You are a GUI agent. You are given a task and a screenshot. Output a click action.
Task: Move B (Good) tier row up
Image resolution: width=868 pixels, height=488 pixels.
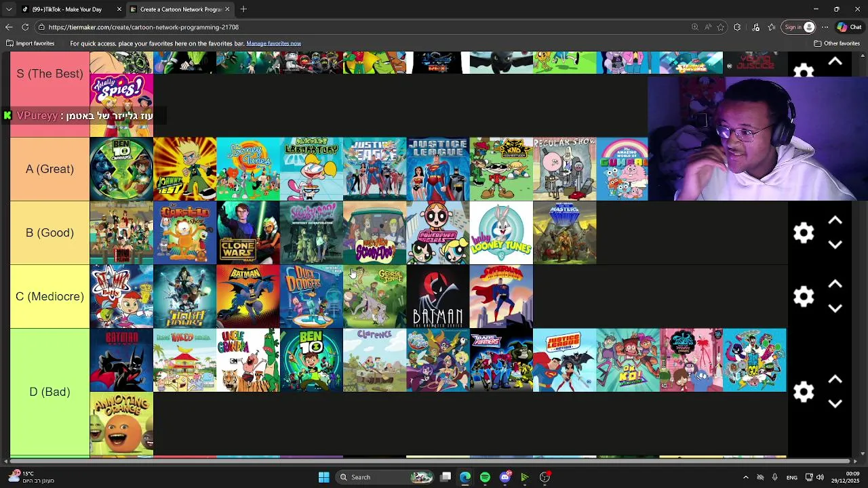(835, 221)
